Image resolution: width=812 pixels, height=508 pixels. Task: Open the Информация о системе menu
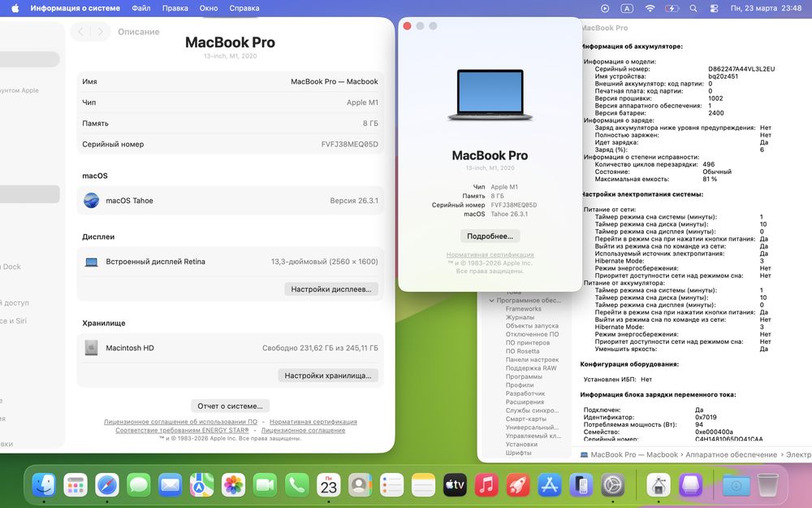75,8
